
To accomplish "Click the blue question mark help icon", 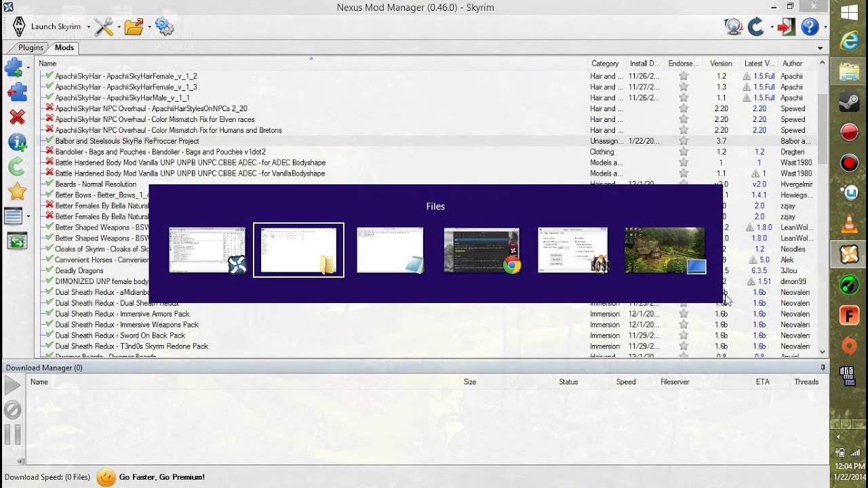I will pos(810,26).
